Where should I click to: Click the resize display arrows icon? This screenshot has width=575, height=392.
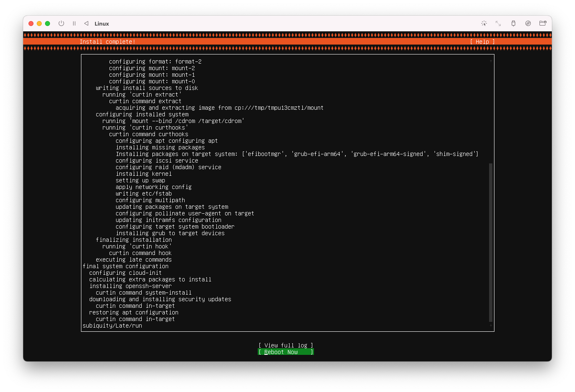(498, 24)
